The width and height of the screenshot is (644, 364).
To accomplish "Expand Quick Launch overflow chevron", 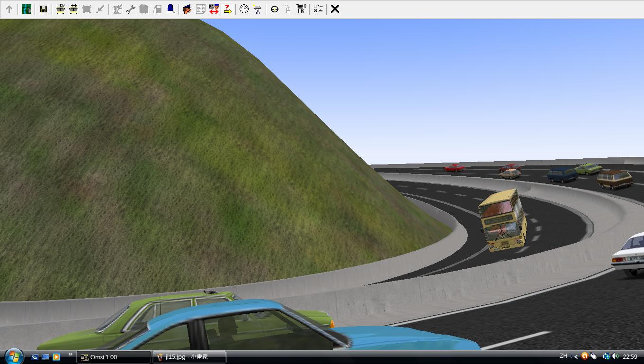I will click(x=71, y=355).
